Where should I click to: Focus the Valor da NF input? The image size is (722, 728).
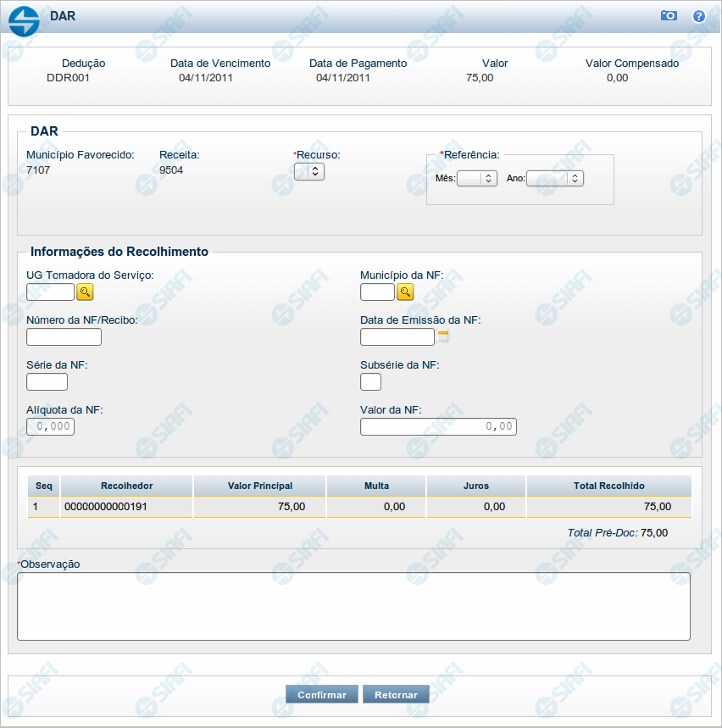(x=438, y=426)
